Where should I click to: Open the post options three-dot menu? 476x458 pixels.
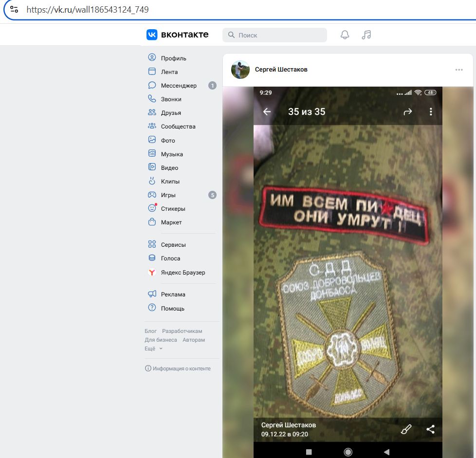459,70
